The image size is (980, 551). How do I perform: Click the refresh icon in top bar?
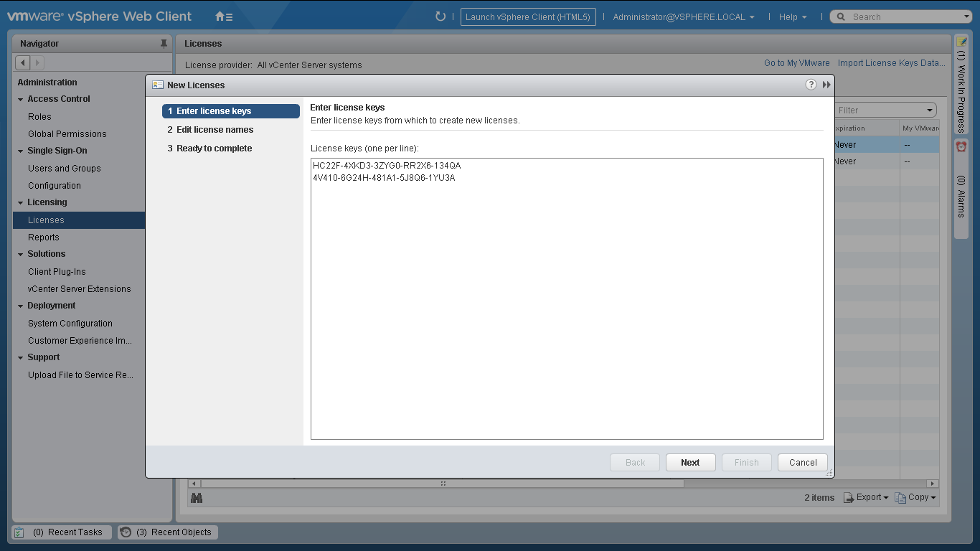pos(440,17)
